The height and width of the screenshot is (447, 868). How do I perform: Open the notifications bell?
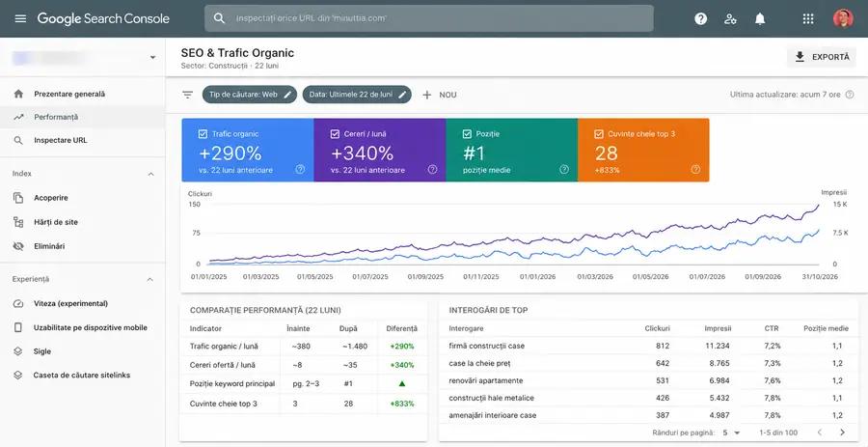tap(760, 19)
